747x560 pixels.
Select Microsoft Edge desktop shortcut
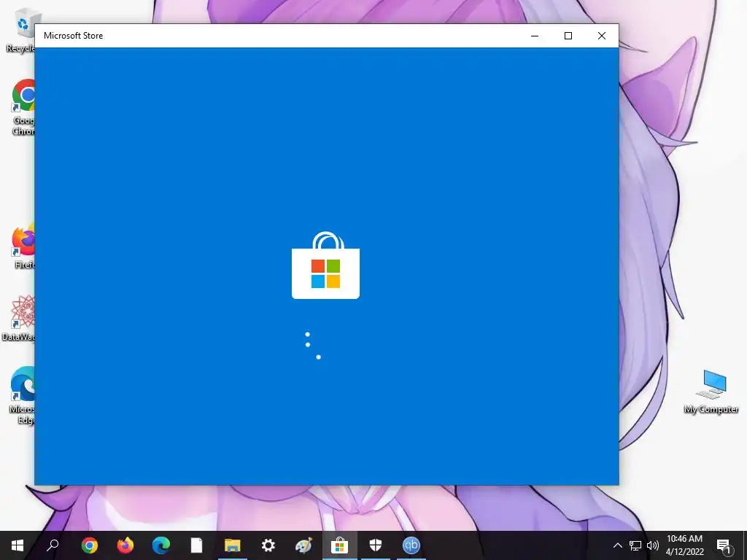pyautogui.click(x=22, y=395)
